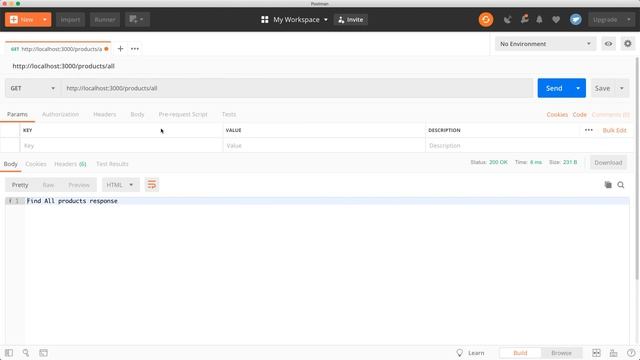Switch to Browse mode
The height and width of the screenshot is (360, 640).
[561, 353]
